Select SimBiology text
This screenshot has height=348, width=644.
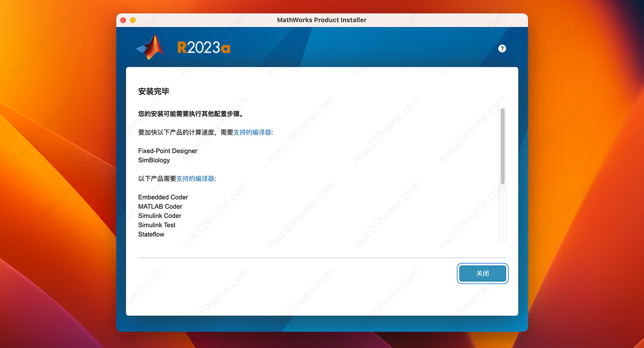pyautogui.click(x=154, y=160)
